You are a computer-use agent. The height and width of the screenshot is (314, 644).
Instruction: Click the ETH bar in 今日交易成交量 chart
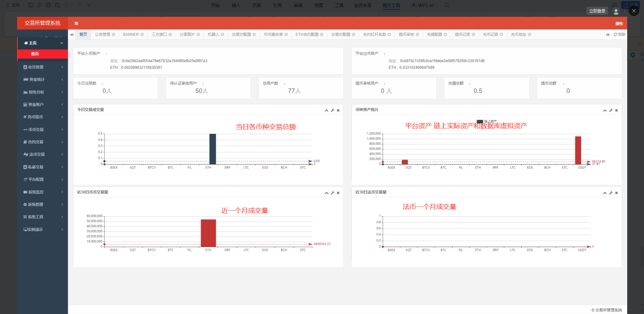[213, 149]
